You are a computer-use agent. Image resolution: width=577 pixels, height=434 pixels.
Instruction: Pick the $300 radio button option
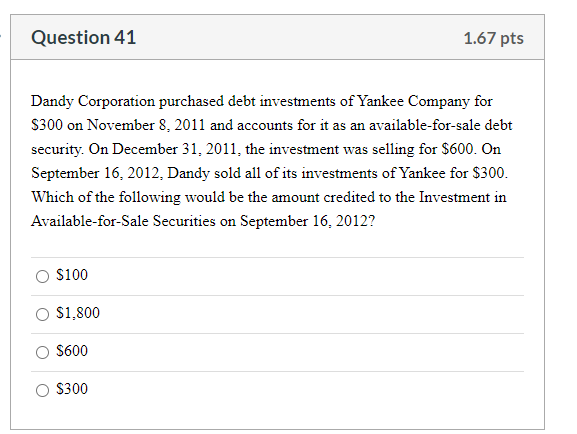(42, 390)
